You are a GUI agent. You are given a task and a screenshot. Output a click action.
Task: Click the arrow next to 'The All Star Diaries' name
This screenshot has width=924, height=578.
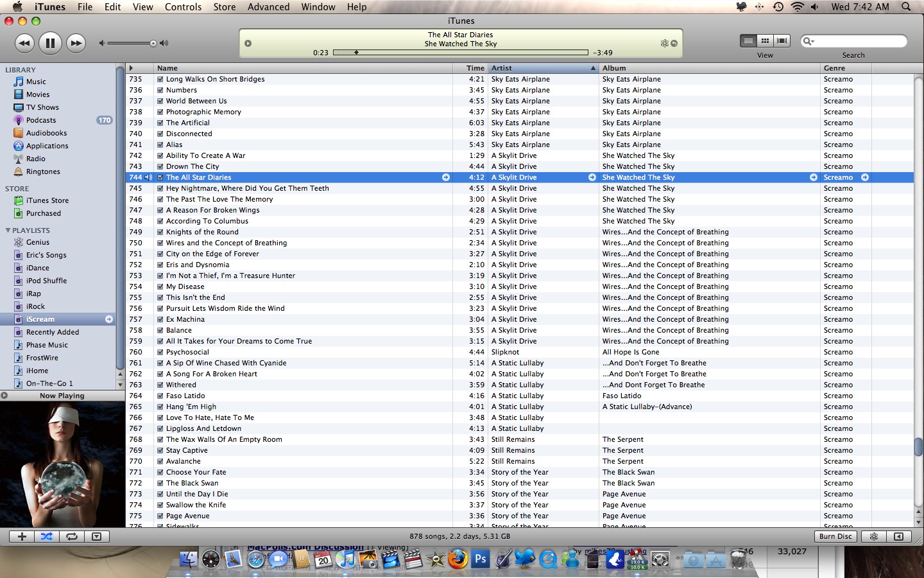click(446, 177)
